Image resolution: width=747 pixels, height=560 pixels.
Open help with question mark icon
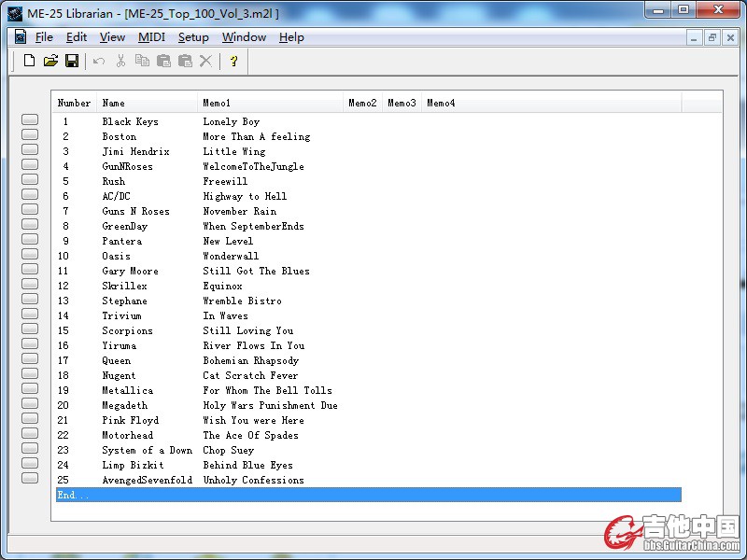coord(233,61)
